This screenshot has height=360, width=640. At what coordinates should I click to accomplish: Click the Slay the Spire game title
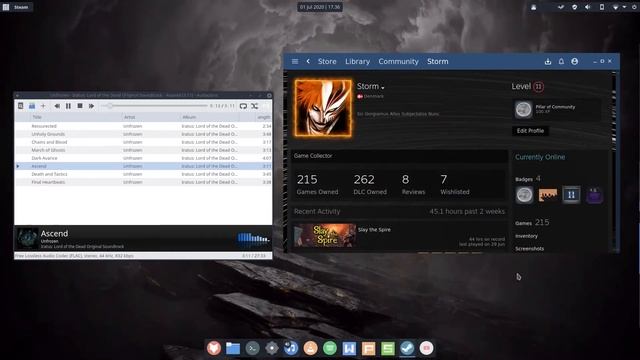[x=374, y=229]
